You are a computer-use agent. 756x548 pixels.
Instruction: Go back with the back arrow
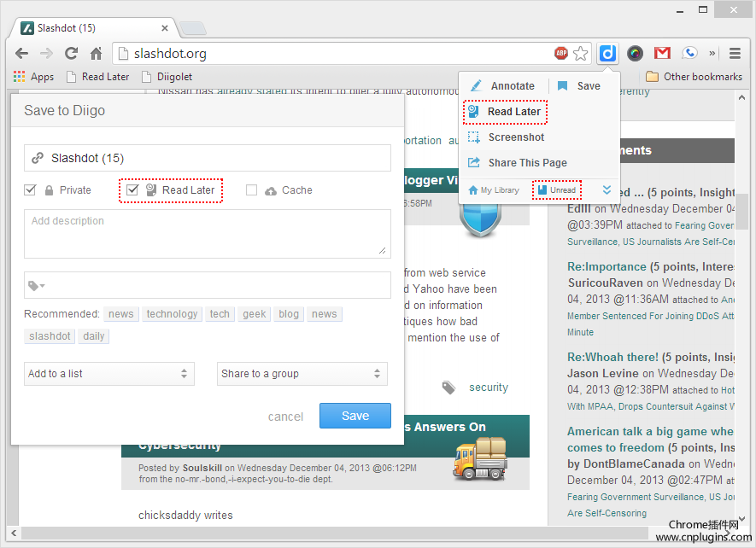[21, 53]
